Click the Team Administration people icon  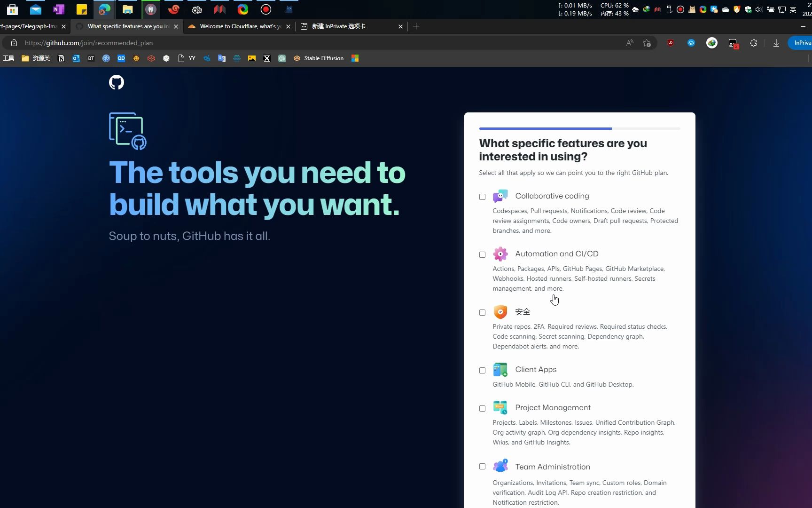(x=500, y=466)
